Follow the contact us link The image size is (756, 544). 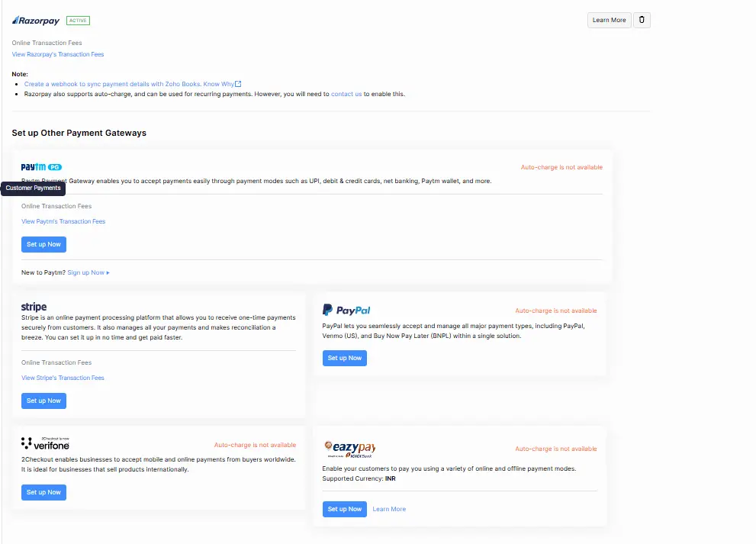[346, 94]
